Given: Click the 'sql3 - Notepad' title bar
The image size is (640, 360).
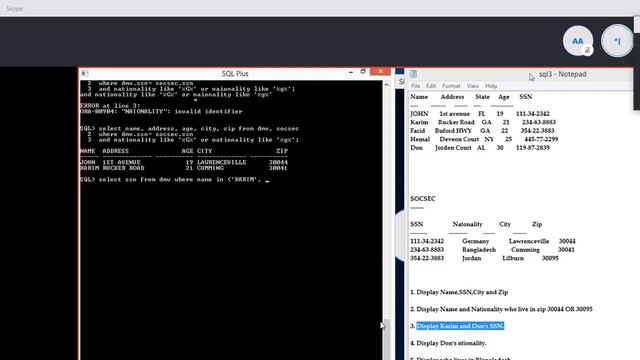Looking at the screenshot, I should [x=562, y=74].
